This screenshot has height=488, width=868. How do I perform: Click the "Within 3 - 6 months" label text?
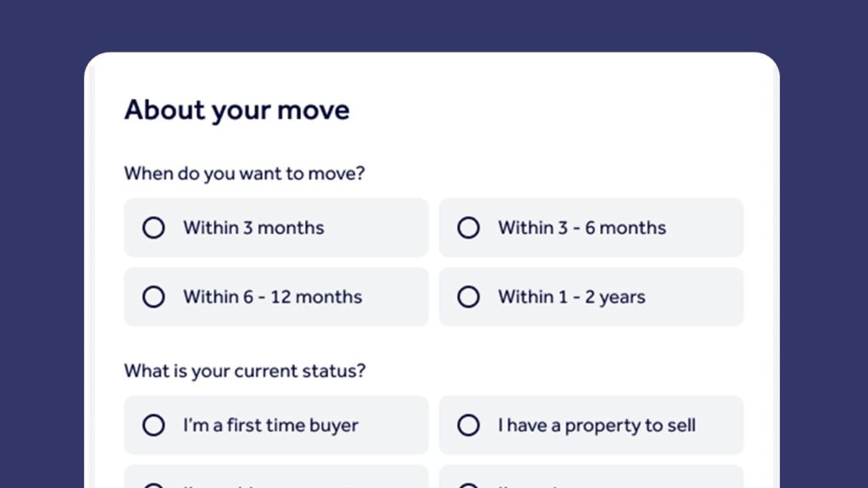point(581,228)
